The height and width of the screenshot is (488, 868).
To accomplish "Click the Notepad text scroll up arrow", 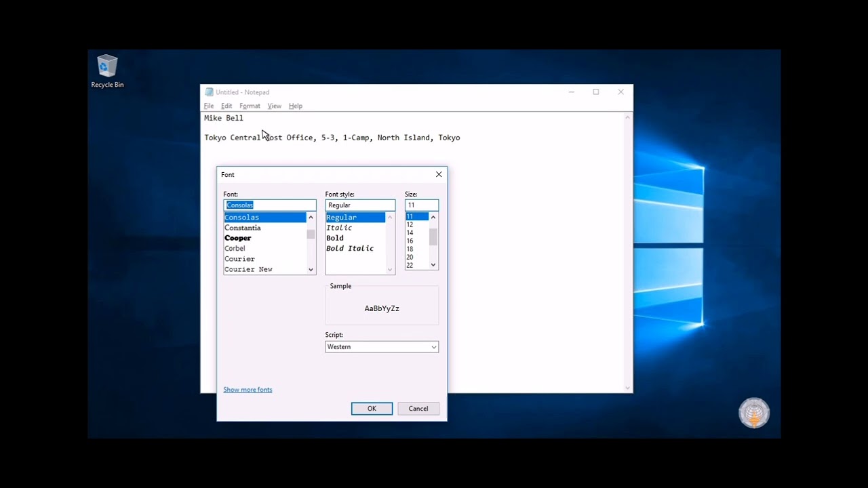I will click(x=628, y=118).
